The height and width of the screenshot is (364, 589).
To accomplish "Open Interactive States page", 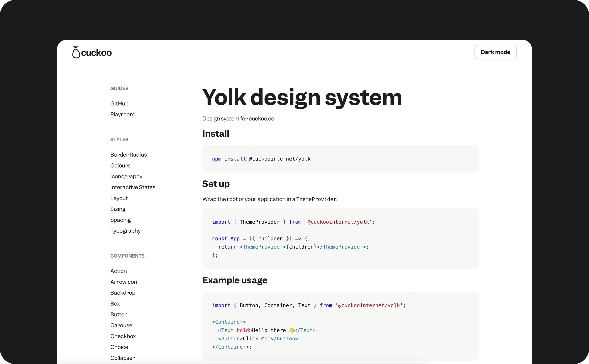I will click(x=133, y=187).
